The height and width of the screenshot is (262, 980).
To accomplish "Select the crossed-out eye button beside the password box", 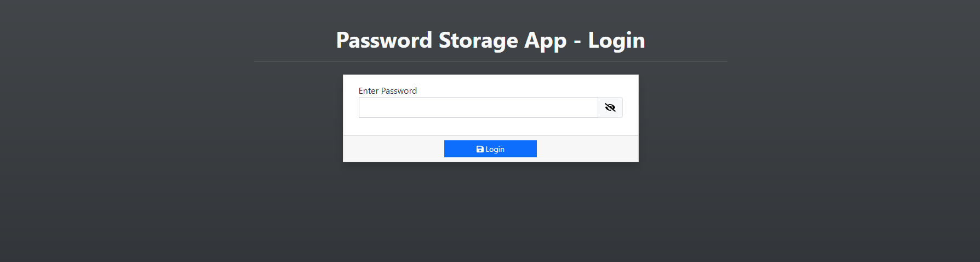I will tap(610, 107).
